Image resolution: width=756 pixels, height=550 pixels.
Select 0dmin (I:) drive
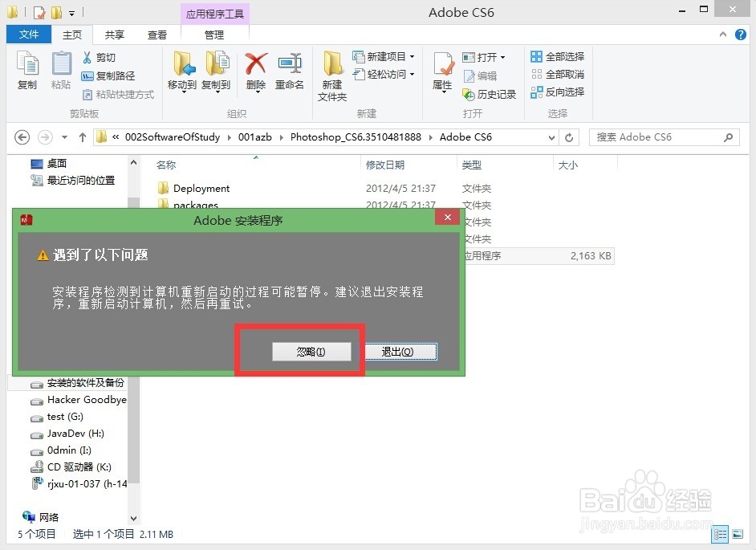coord(61,450)
